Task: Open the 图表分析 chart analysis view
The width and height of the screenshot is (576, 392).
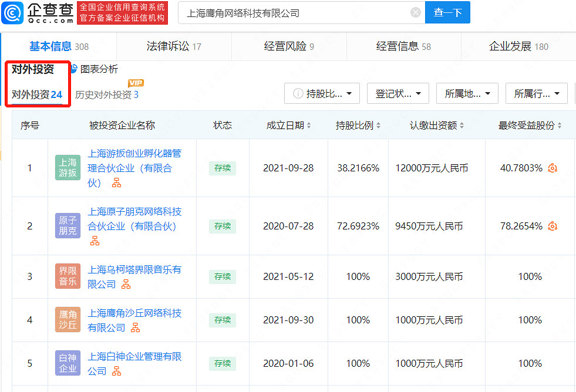Action: [94, 69]
